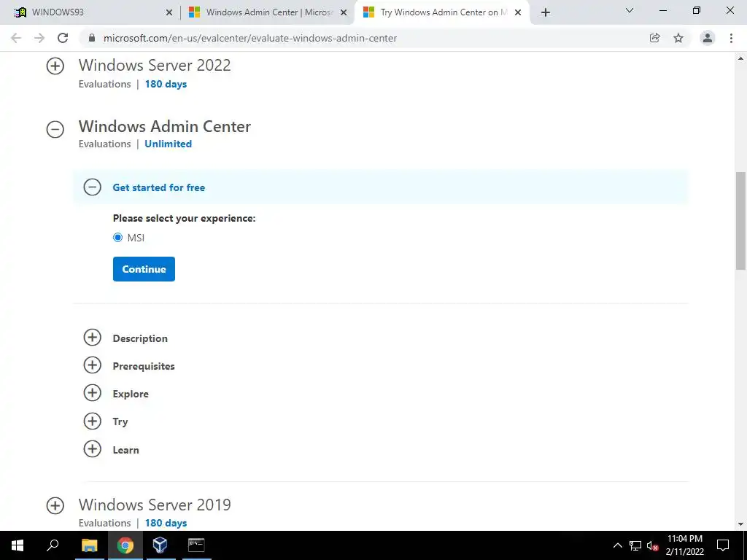Click 'Please select your experience:' text
This screenshot has width=747, height=560.
tap(185, 218)
